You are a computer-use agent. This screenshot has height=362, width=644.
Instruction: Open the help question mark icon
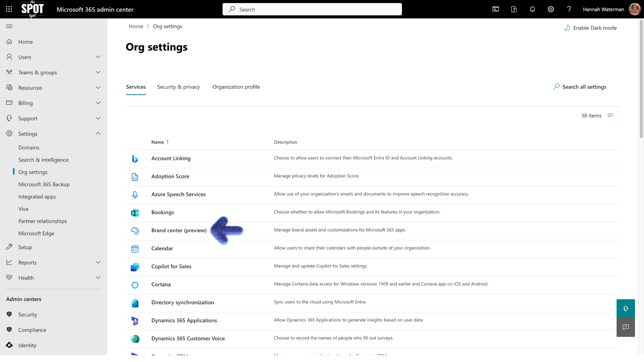coord(569,9)
